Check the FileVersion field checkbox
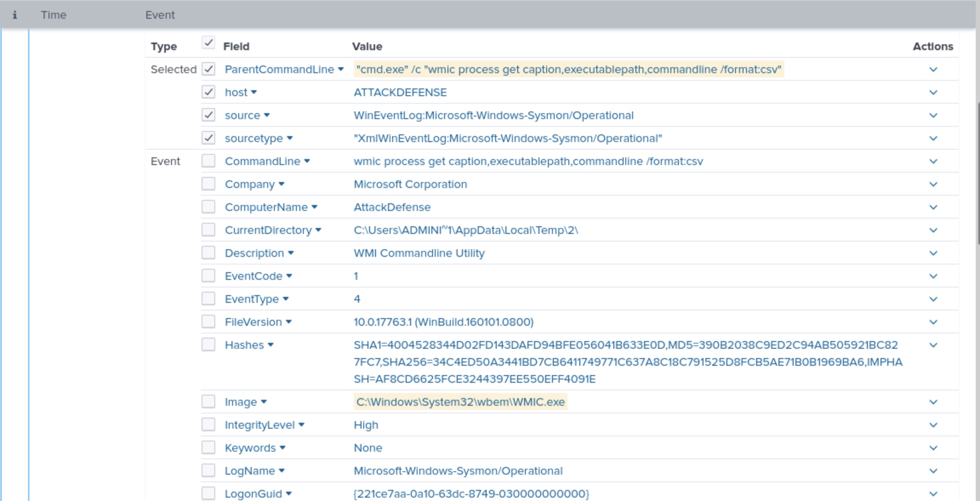The height and width of the screenshot is (501, 980). pos(208,322)
